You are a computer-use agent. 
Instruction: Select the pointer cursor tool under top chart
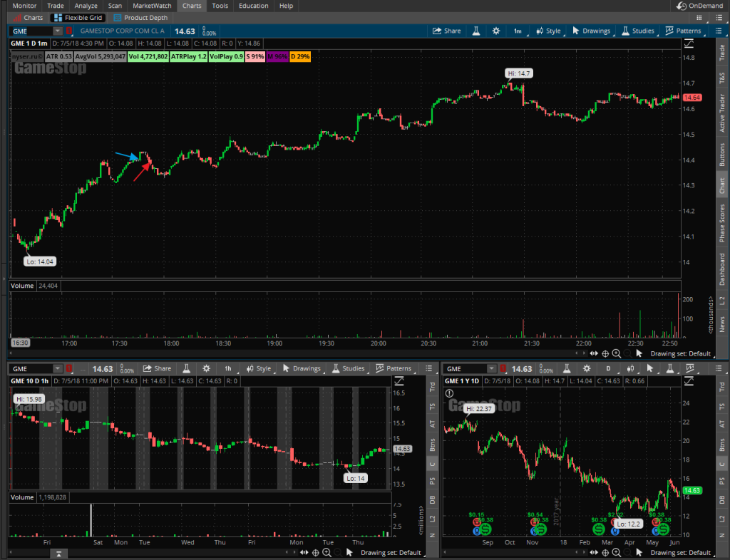639,353
